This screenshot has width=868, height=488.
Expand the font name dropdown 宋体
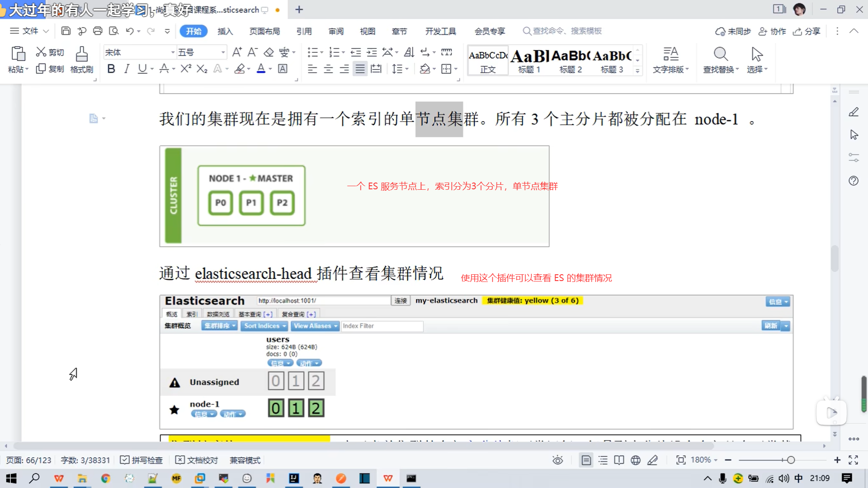173,52
